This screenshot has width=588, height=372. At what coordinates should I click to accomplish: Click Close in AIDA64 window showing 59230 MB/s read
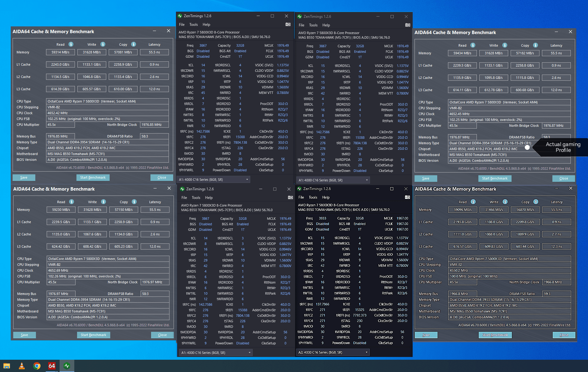pos(162,335)
